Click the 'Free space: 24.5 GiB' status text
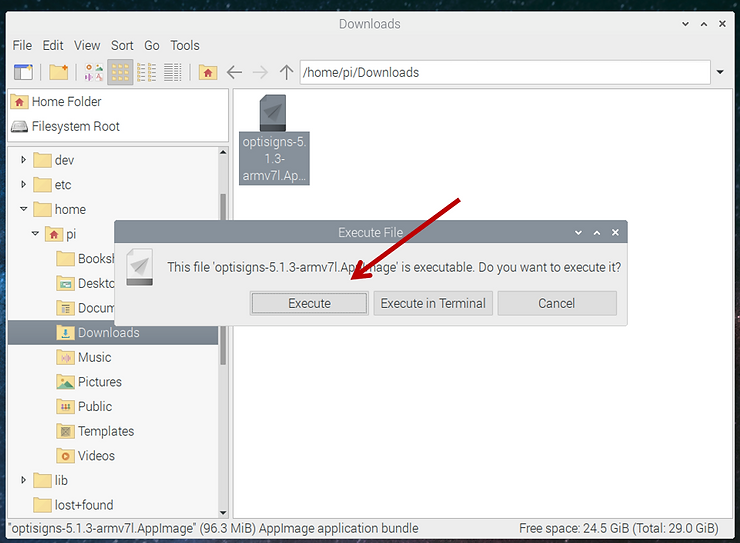740x543 pixels. (574, 528)
